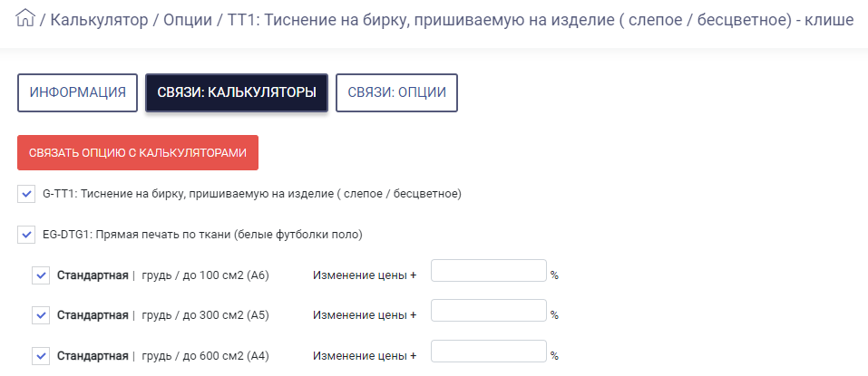868x376 pixels.
Task: Open the СВЯЗИ: ОПЦИИ tab
Action: pos(397,93)
